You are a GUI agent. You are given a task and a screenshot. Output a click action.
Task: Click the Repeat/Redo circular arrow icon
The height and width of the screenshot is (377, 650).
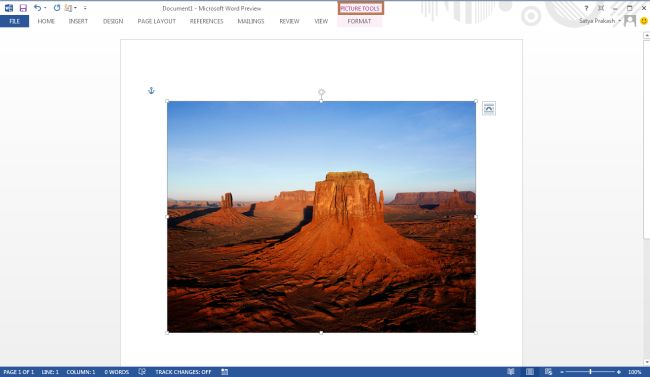tap(57, 7)
